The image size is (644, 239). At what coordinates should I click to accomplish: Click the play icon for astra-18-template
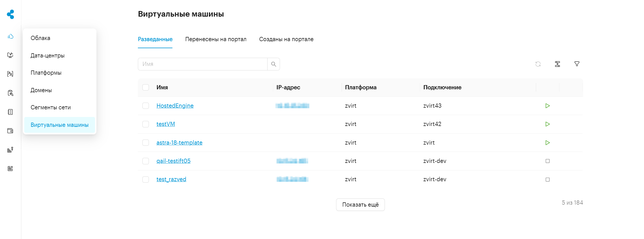pos(548,143)
